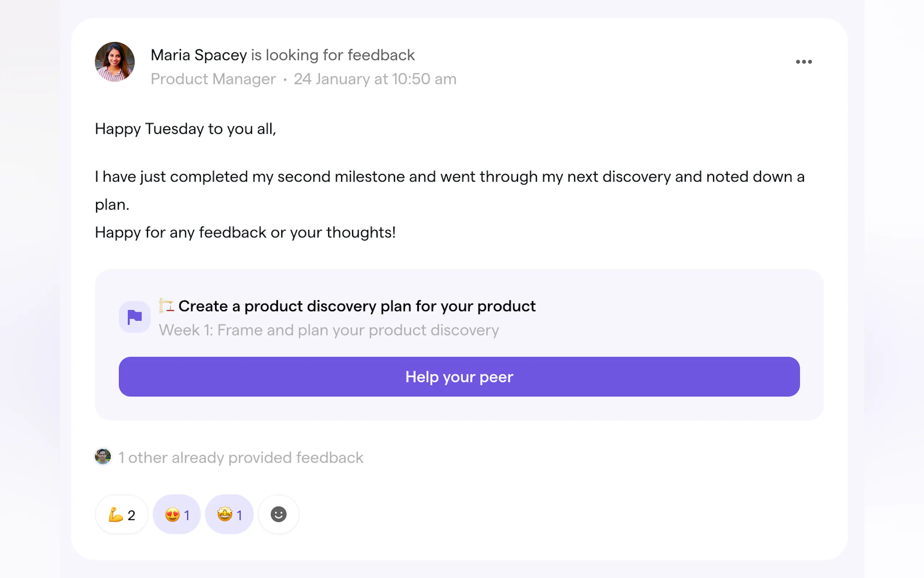
Task: Click the purple flag milestone icon
Action: click(135, 317)
